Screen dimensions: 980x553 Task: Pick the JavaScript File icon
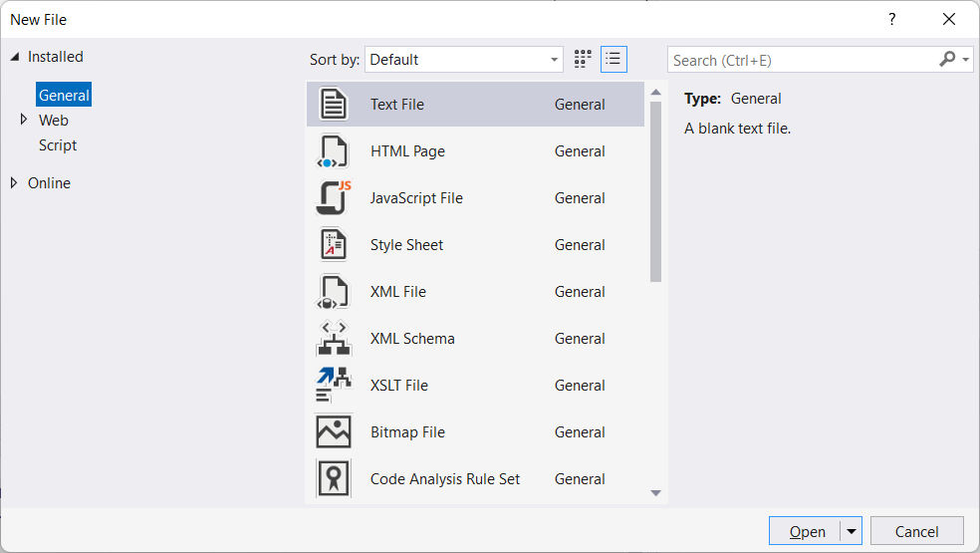click(x=333, y=198)
